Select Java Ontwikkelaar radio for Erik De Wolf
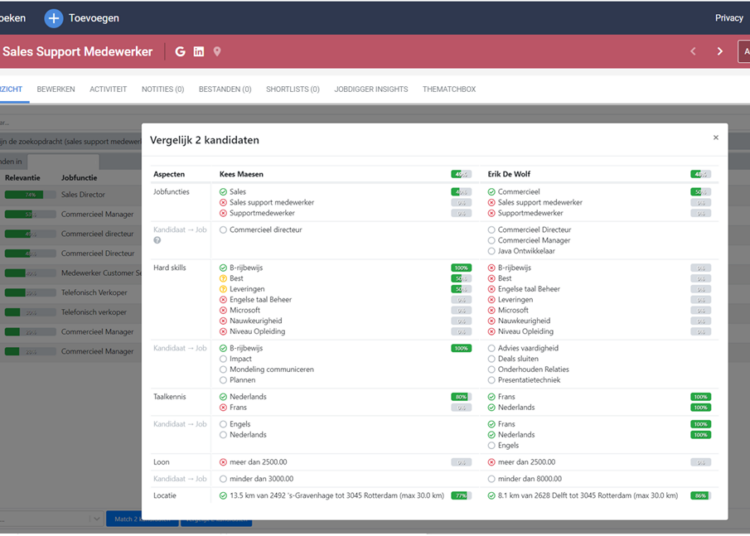The height and width of the screenshot is (536, 750). [x=491, y=251]
